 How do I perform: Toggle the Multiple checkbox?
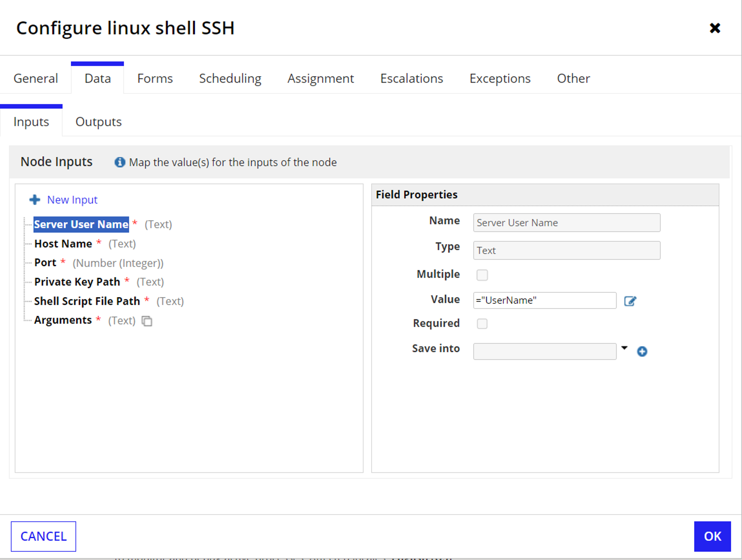pos(482,275)
